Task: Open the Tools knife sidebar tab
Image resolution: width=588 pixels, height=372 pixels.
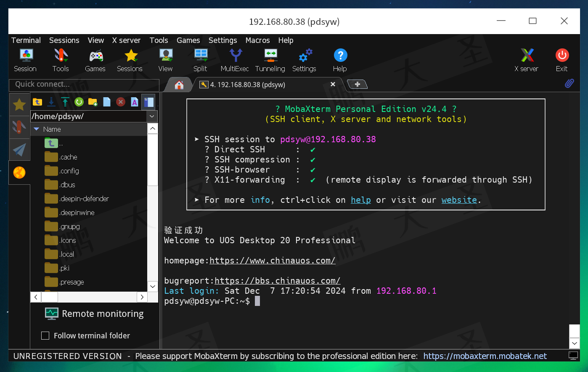Action: pyautogui.click(x=19, y=127)
